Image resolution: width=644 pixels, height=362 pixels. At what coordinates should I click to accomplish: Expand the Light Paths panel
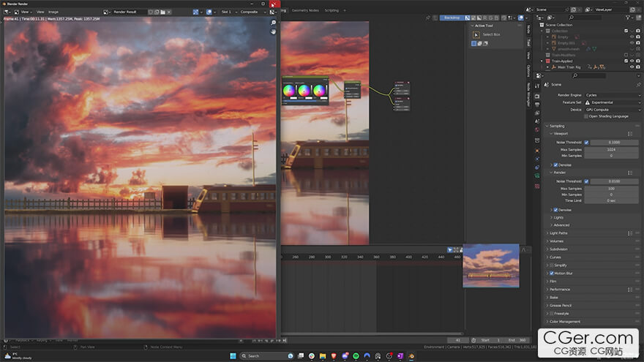point(559,233)
